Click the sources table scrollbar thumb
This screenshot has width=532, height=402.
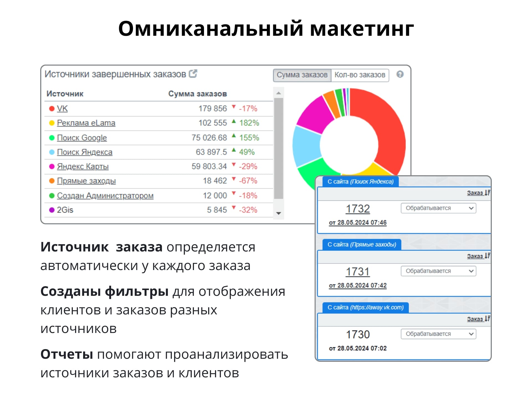pos(279,148)
